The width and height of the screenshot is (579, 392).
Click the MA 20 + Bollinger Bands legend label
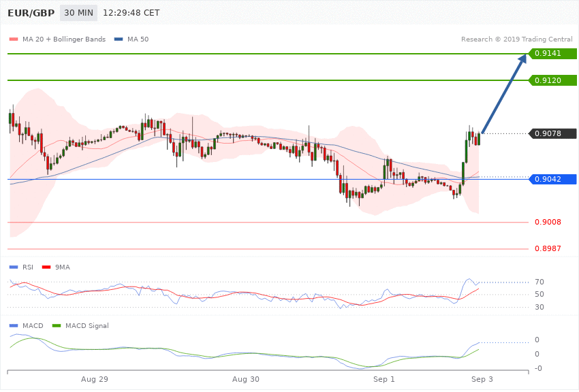pyautogui.click(x=64, y=39)
